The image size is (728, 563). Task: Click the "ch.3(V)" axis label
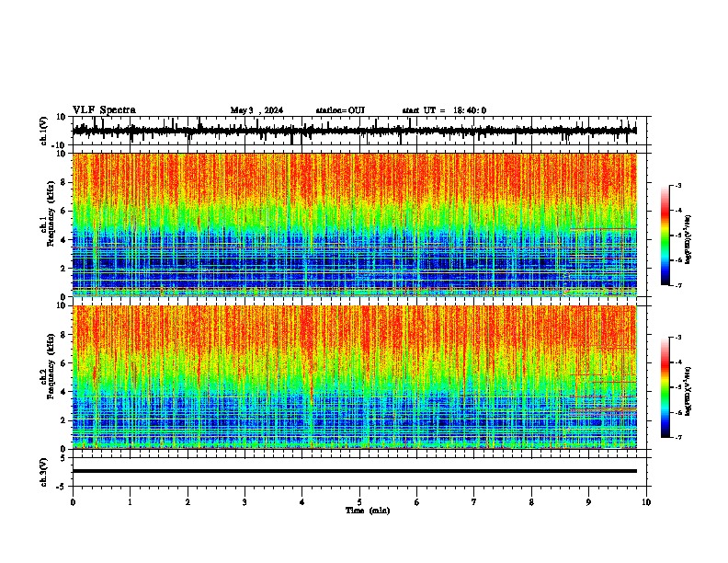(x=44, y=472)
